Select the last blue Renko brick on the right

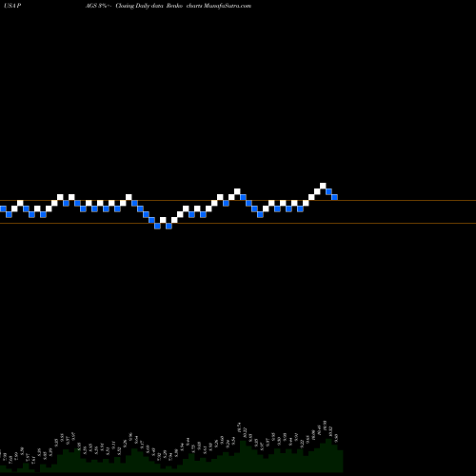pos(334,197)
